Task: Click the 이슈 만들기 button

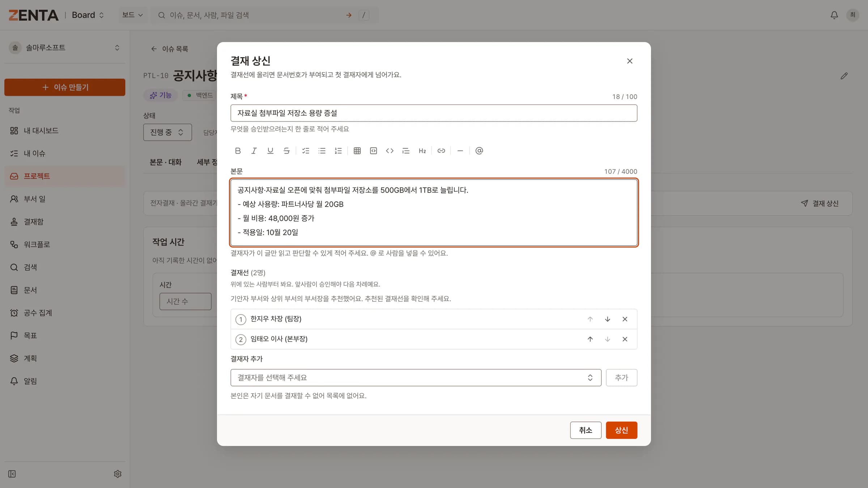Action: click(65, 87)
